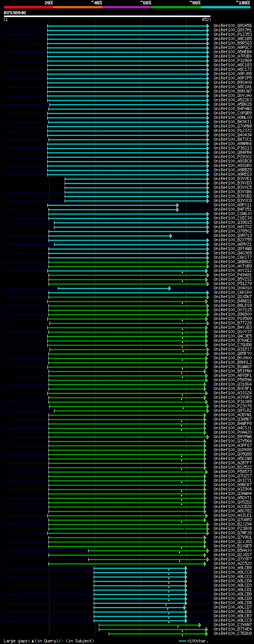Open hit UniRef100_B4FAW3
Image resolution: width=254 pixels, height=644 pixels.
[233, 109]
